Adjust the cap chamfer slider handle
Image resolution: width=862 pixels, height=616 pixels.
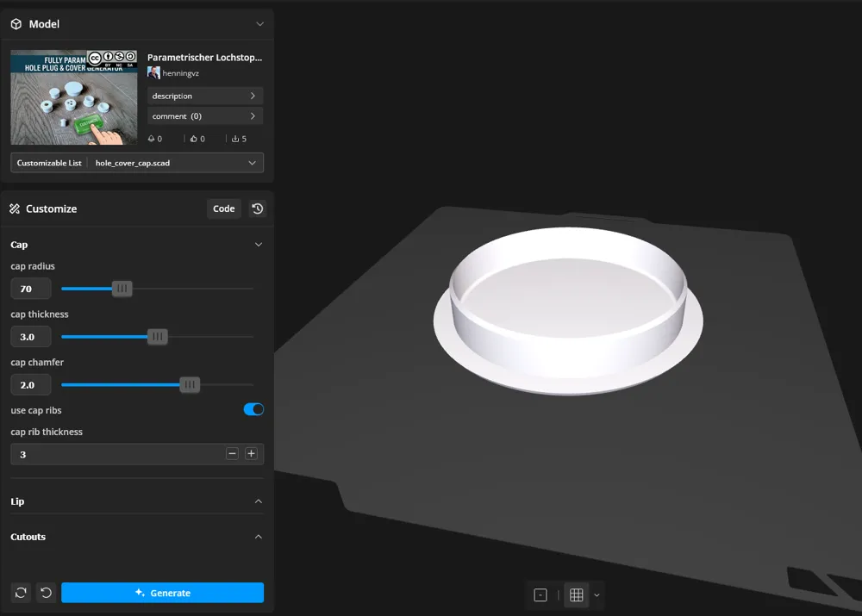190,384
